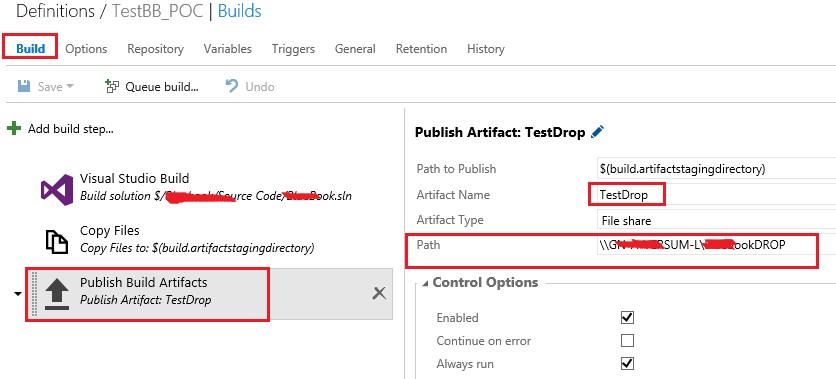
Task: Open the Save dropdown arrow
Action: [69, 86]
